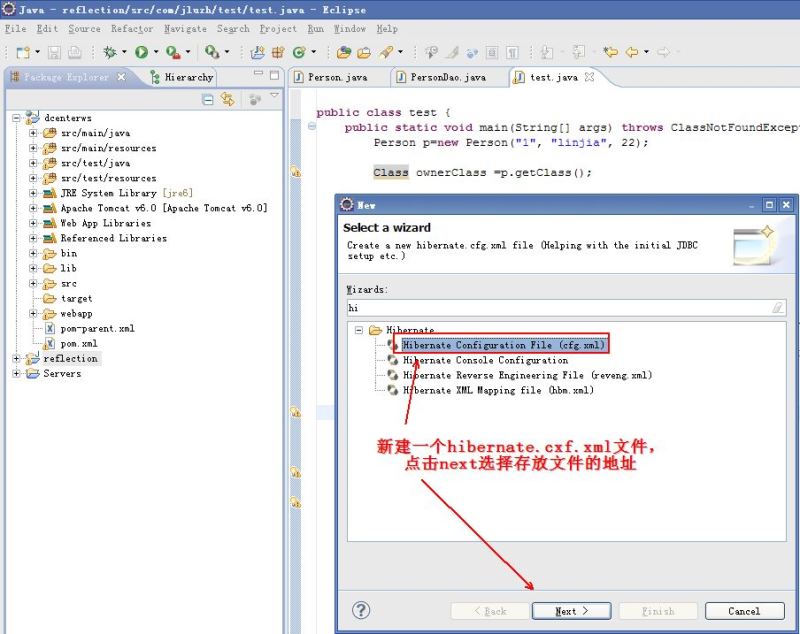
Task: Open the Debug dropdown arrow
Action: click(124, 52)
